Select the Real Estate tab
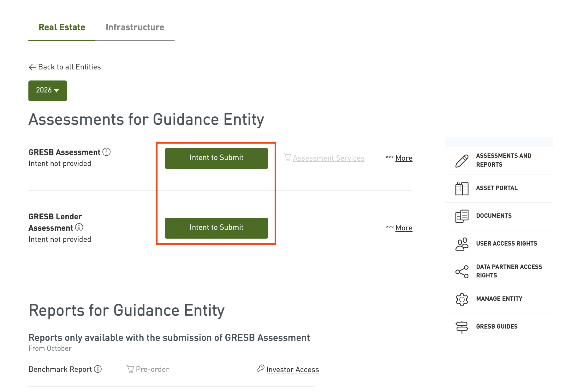This screenshot has width=565, height=392. coord(62,27)
